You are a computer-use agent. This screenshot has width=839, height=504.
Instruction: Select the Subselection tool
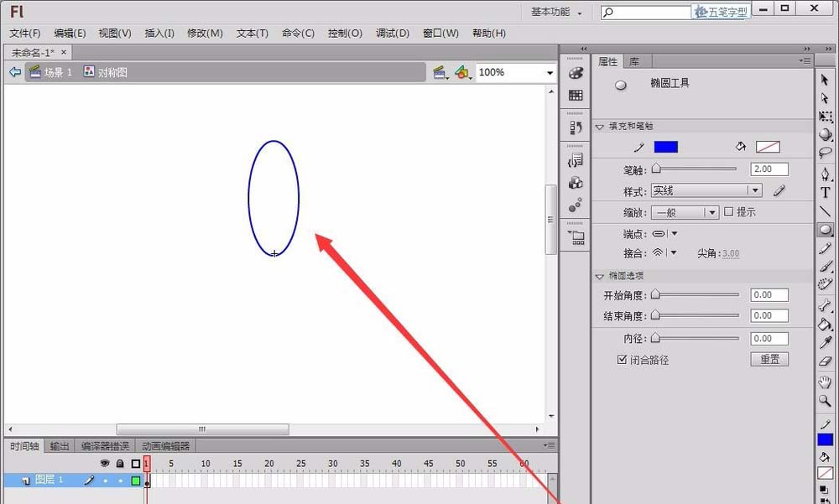825,98
